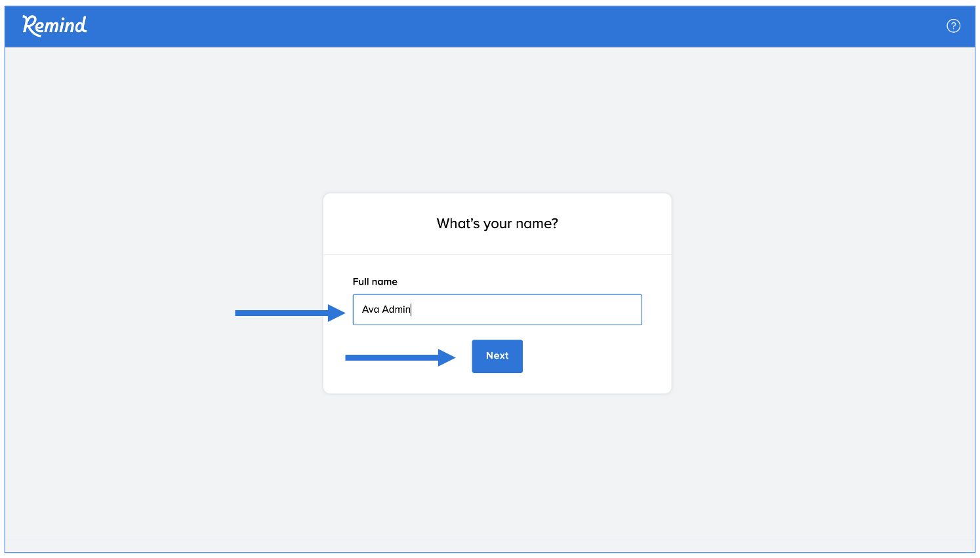The height and width of the screenshot is (558, 980).
Task: Click the blue arrow pointing to Full name field
Action: (x=289, y=313)
